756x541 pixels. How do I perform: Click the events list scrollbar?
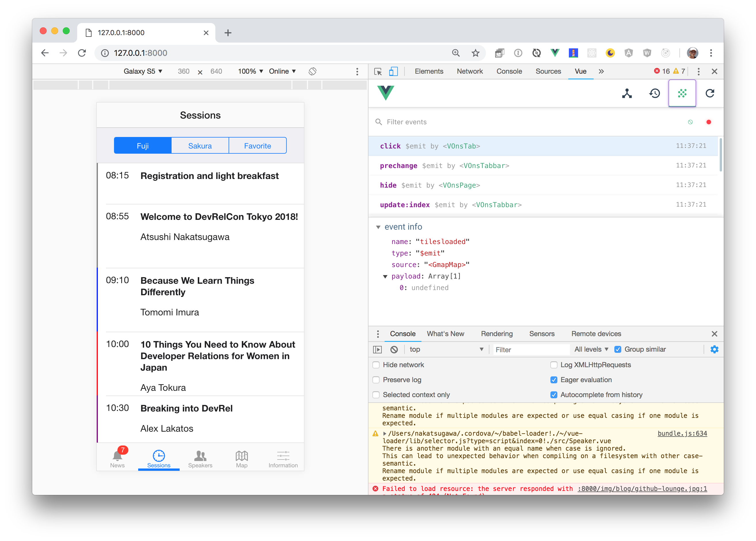(x=721, y=155)
